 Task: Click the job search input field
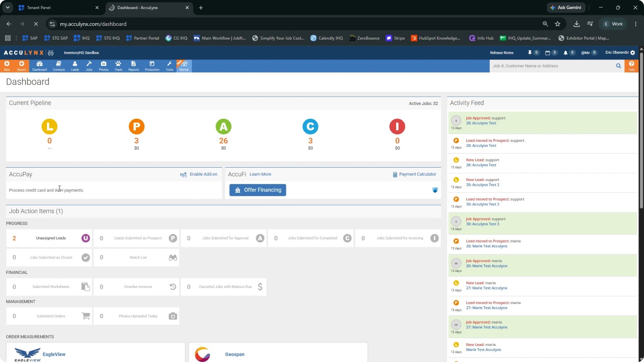[x=552, y=66]
